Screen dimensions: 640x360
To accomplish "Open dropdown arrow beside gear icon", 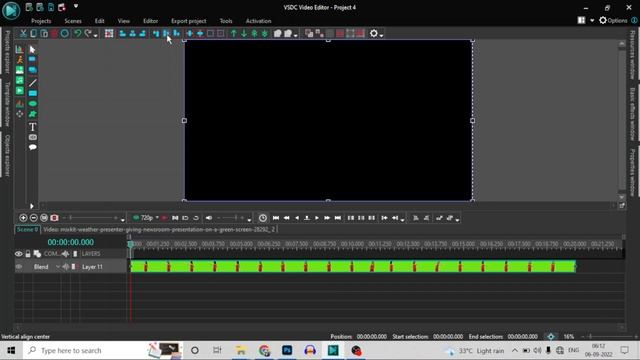I will tap(382, 36).
